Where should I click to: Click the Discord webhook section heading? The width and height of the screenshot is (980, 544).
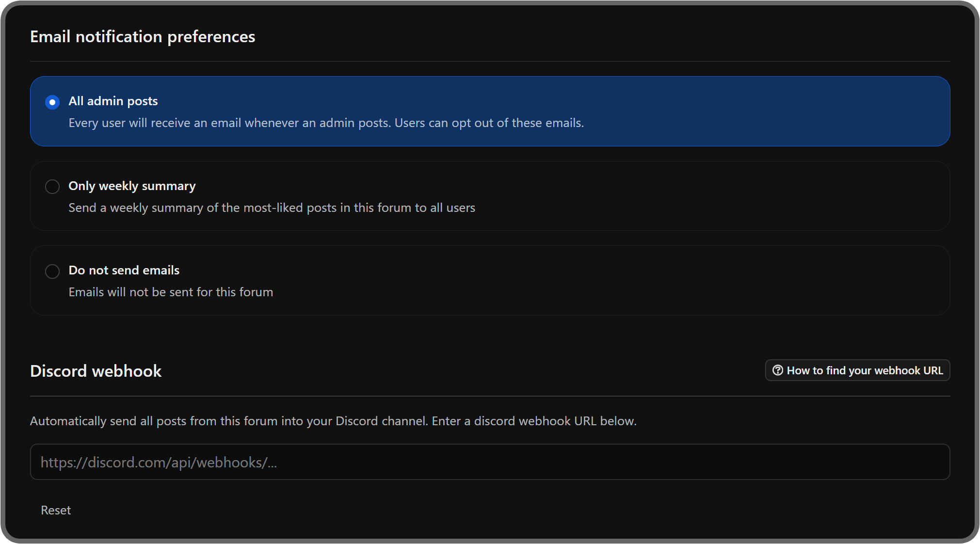(96, 370)
